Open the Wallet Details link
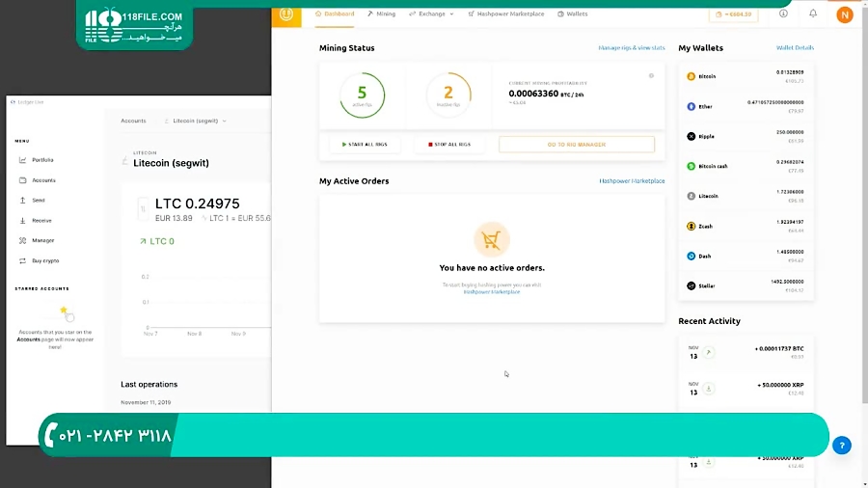 point(795,48)
